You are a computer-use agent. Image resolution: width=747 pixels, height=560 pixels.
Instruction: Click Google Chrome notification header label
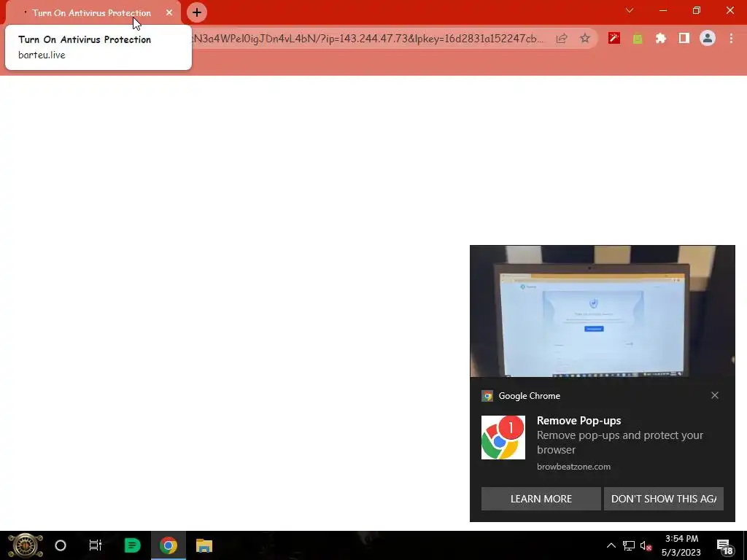530,396
